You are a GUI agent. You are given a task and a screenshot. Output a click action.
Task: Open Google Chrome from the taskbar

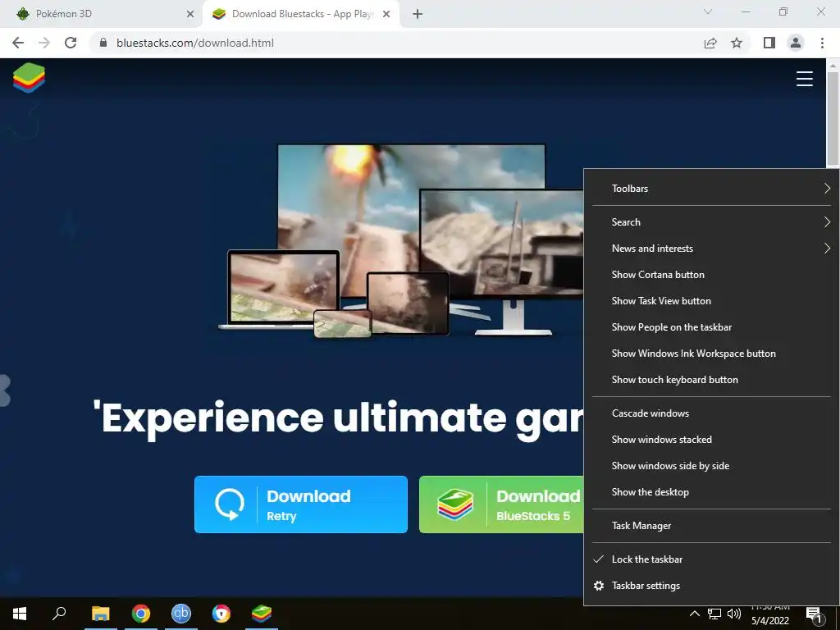point(141,614)
